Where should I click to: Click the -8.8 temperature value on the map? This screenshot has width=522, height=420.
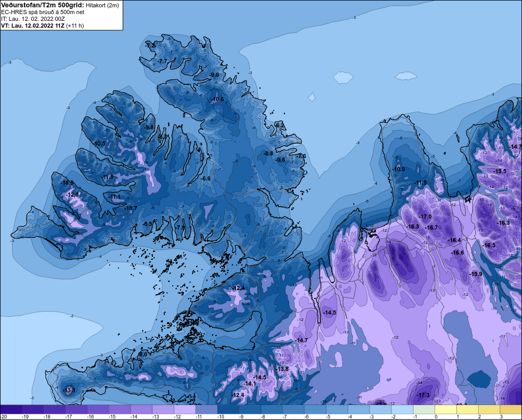click(268, 153)
